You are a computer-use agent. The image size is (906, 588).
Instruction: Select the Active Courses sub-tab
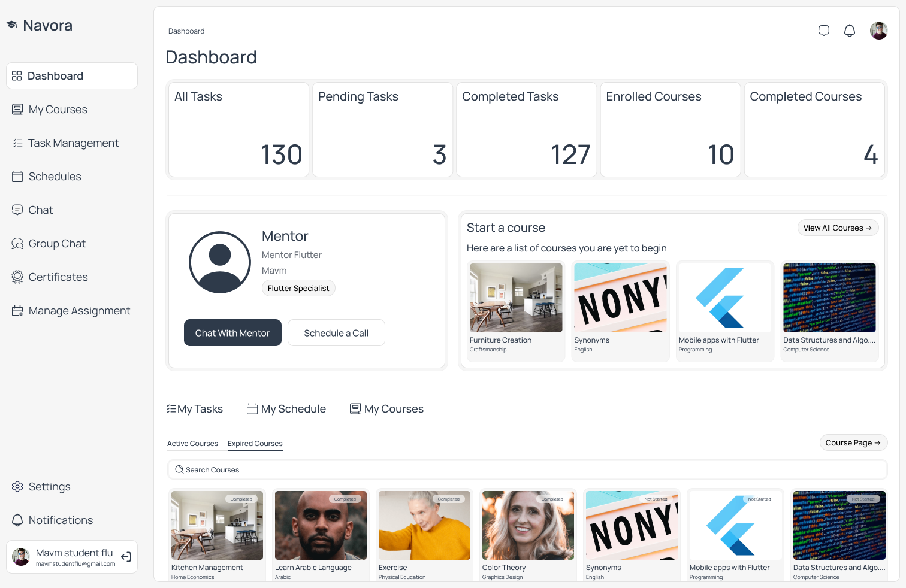click(192, 444)
